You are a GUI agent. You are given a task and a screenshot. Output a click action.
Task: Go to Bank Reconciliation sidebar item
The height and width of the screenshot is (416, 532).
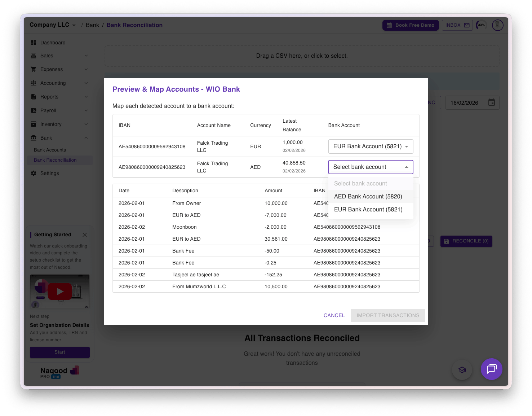(55, 160)
